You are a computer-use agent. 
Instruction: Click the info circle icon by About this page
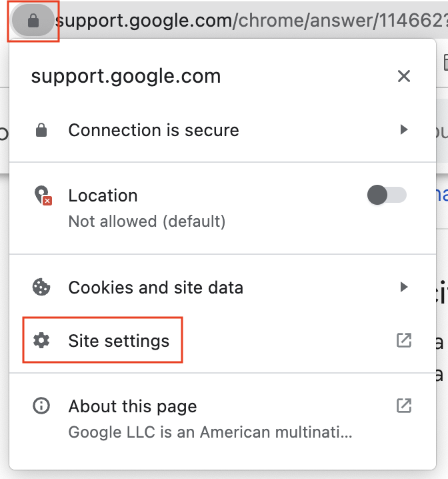point(41,406)
